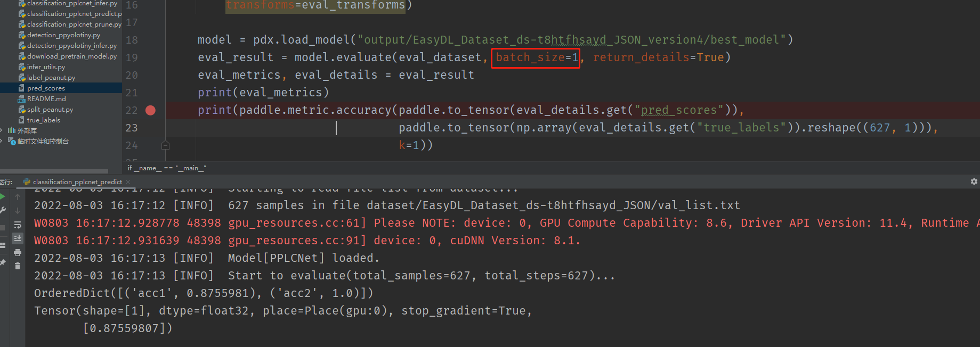Click the Tensor(shape=[1] output line
This screenshot has width=980, height=347.
tap(283, 311)
